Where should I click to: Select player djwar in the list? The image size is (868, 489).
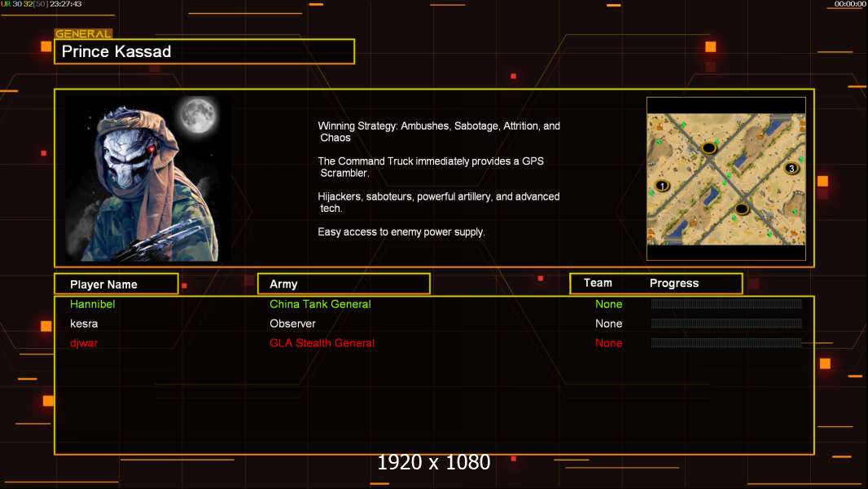(84, 343)
